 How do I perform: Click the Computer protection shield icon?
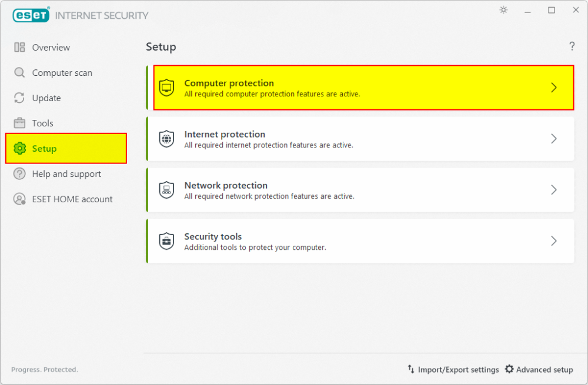pyautogui.click(x=167, y=88)
